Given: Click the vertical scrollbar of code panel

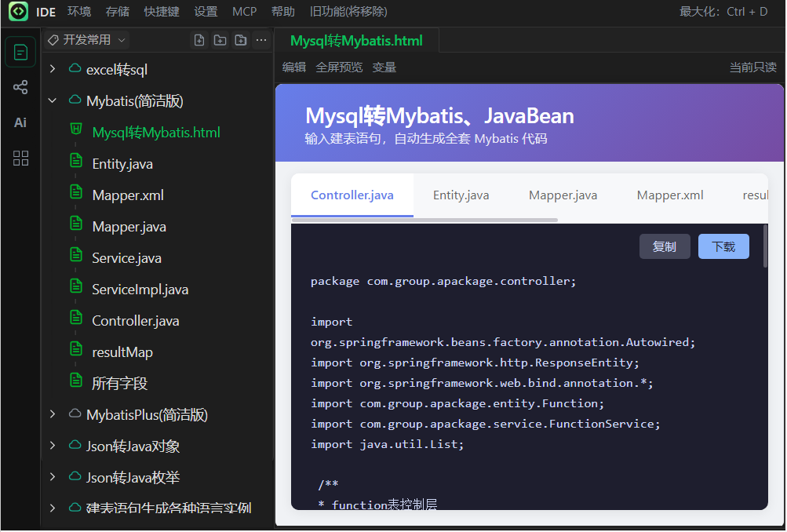Looking at the screenshot, I should click(765, 246).
